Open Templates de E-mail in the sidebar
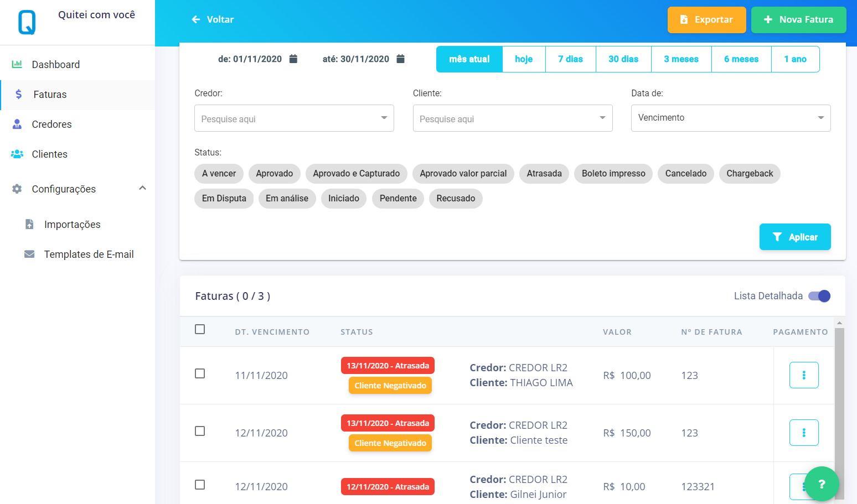The height and width of the screenshot is (504, 857). tap(78, 254)
